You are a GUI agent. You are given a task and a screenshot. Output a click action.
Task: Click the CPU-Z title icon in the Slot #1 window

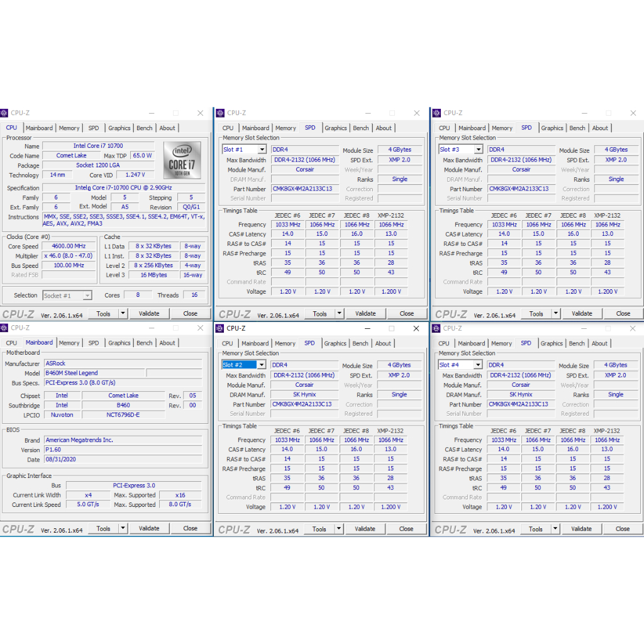(x=221, y=113)
